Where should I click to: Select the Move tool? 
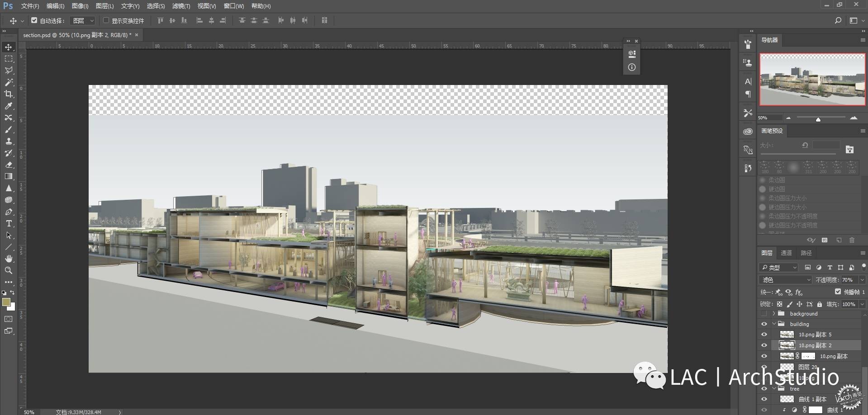tap(9, 47)
